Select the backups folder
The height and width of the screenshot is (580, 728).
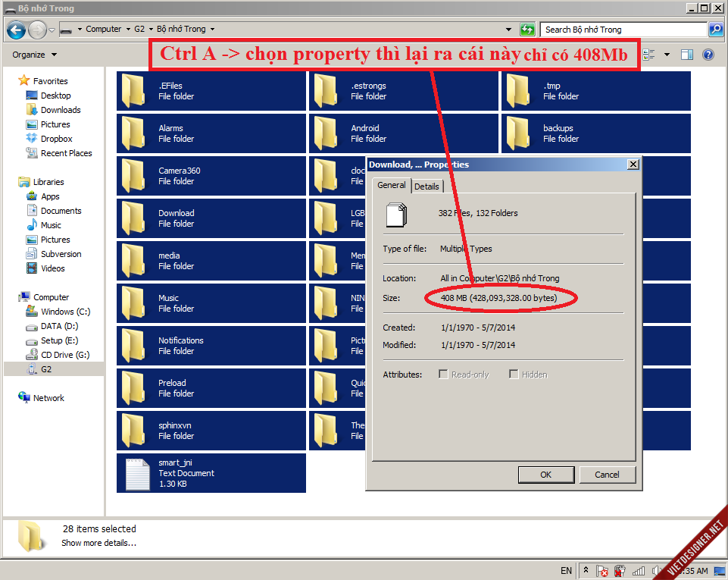(595, 133)
